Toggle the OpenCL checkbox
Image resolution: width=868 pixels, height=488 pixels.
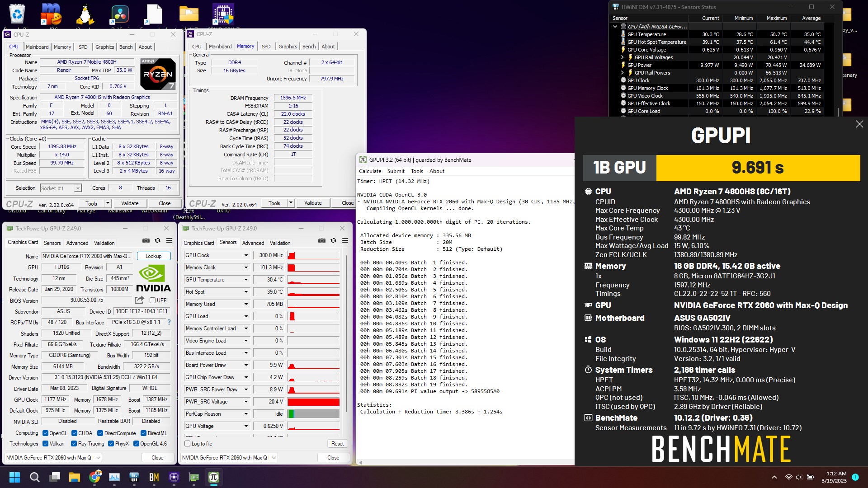pyautogui.click(x=45, y=433)
